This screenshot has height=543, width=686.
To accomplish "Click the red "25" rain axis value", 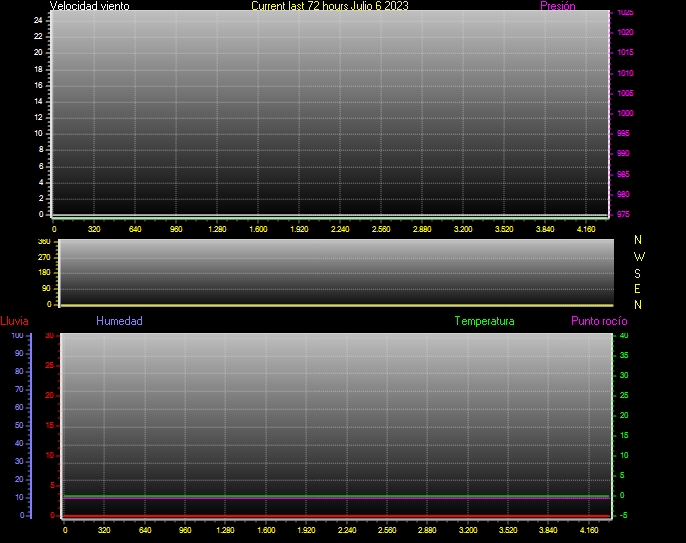I will (x=50, y=365).
